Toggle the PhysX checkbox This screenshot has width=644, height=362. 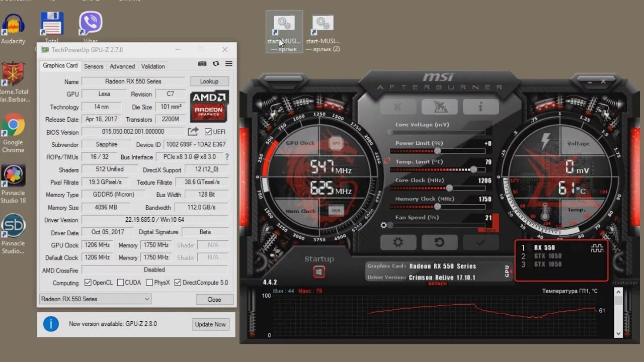pyautogui.click(x=149, y=283)
